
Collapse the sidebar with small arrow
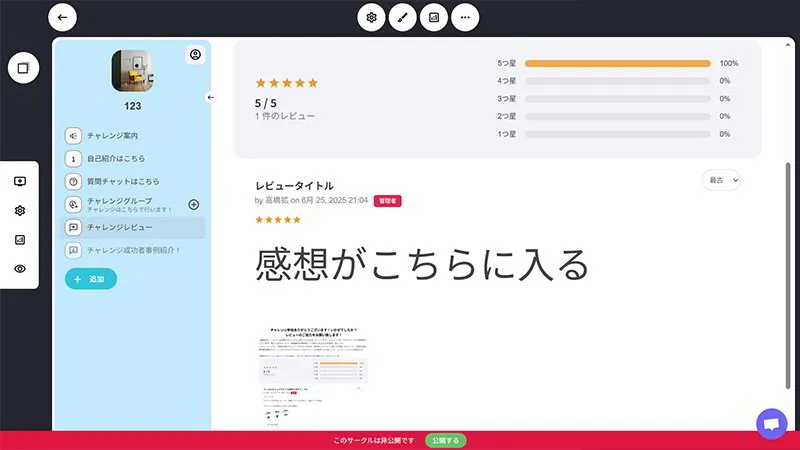click(x=210, y=97)
